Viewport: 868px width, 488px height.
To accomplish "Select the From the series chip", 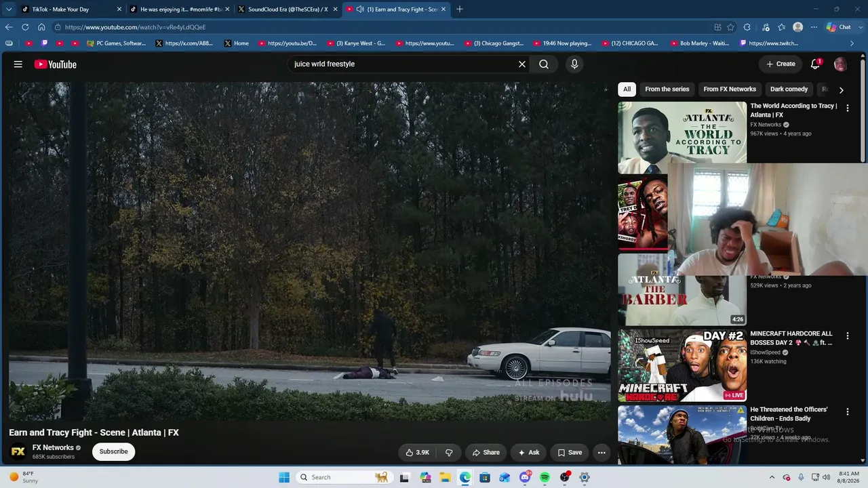I will click(667, 89).
